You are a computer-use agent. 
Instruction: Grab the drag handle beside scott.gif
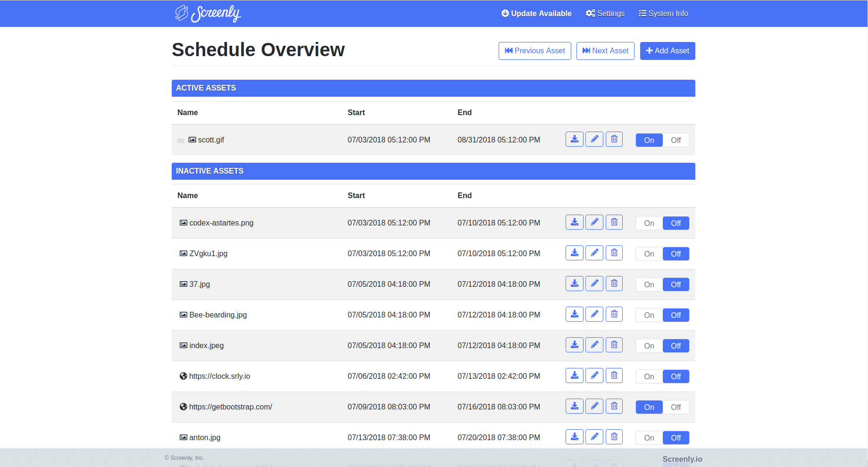(181, 140)
